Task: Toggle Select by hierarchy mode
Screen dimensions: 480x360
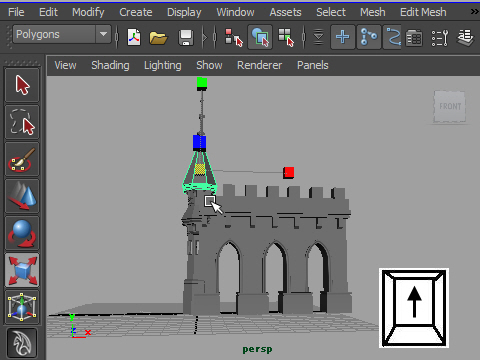Action: (234, 37)
